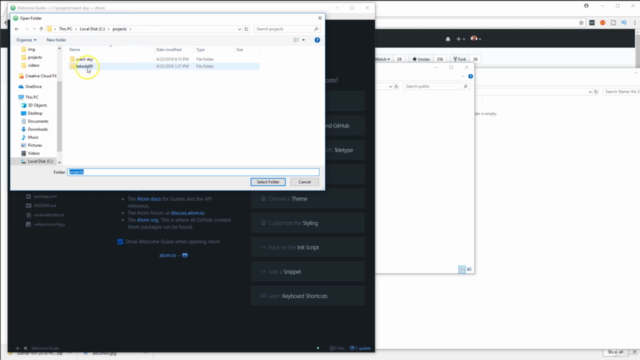
Task: Open the blue Help icon in Open Folder dialog
Action: (x=317, y=40)
